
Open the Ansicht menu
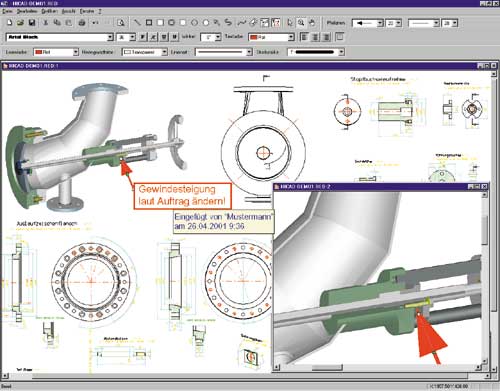[x=68, y=11]
